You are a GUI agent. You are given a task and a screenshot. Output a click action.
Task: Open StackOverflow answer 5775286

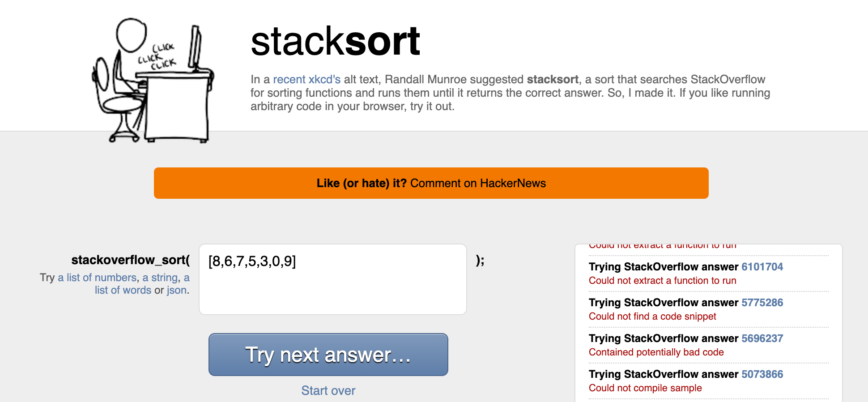point(762,303)
